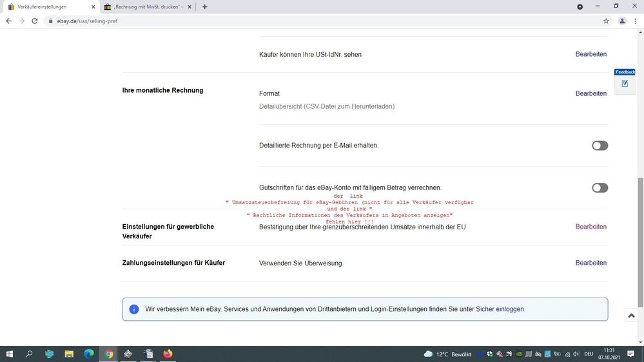Click the page vertical scrollbar thumb
Screen dimensions: 644x362
(x=640, y=242)
